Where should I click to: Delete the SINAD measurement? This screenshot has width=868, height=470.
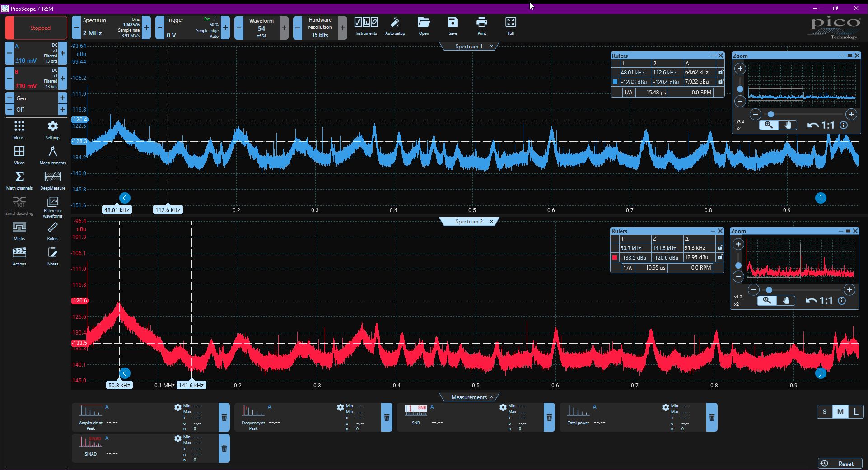point(224,448)
